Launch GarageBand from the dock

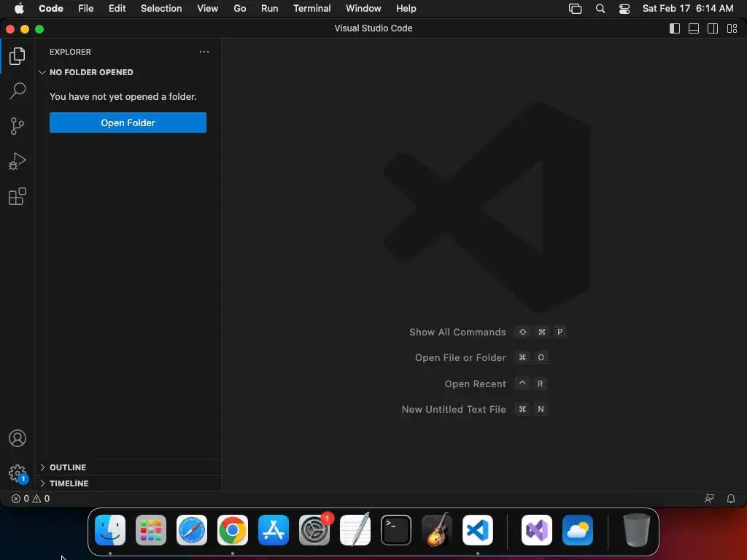point(437,530)
